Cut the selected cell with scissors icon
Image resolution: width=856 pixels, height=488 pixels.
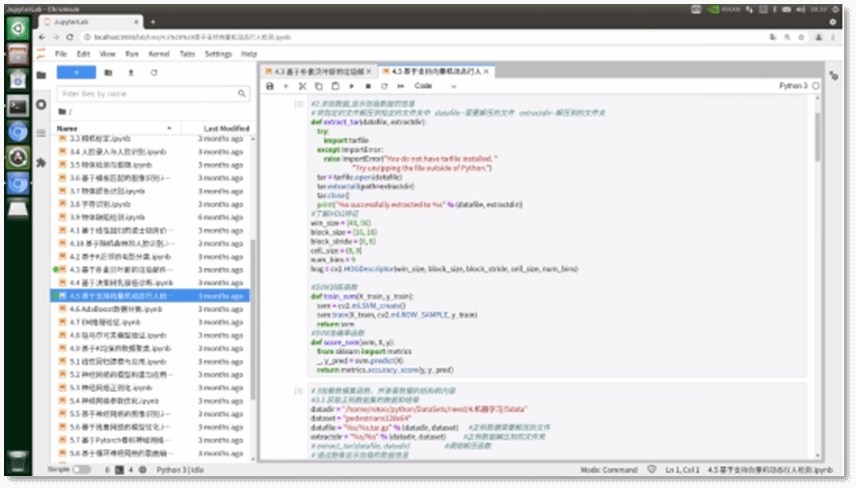302,86
